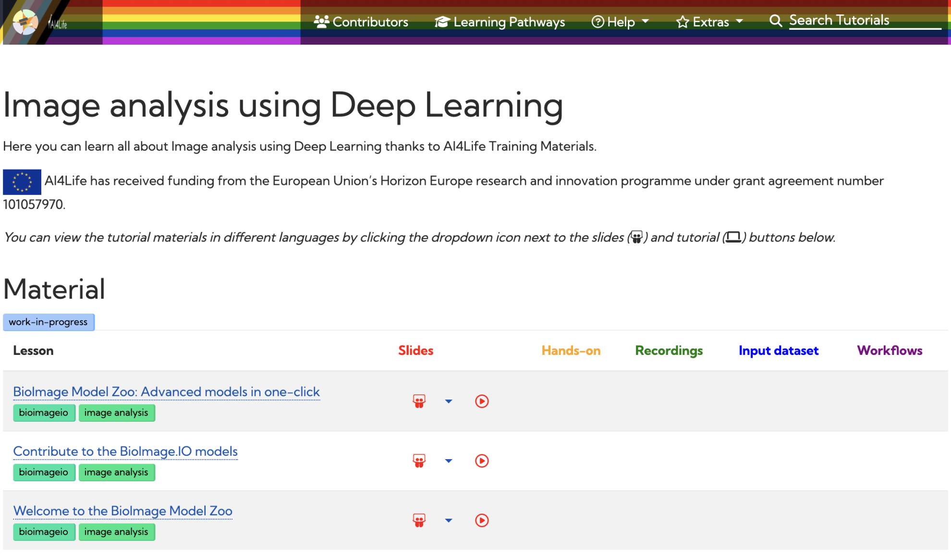Open 'Welcome to the BioImage Model Zoo' lesson

tap(122, 511)
